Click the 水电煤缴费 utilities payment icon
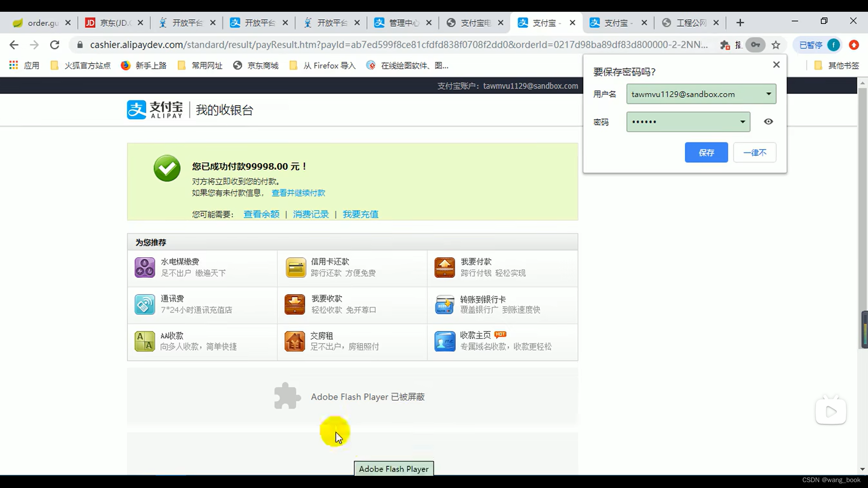Viewport: 868px width, 488px height. point(144,266)
